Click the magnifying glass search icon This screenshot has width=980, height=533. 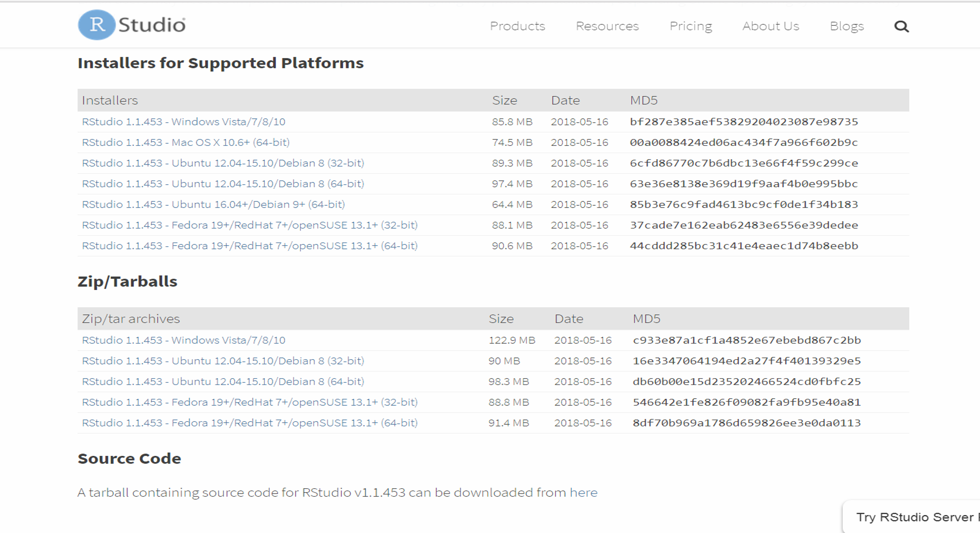coord(901,27)
